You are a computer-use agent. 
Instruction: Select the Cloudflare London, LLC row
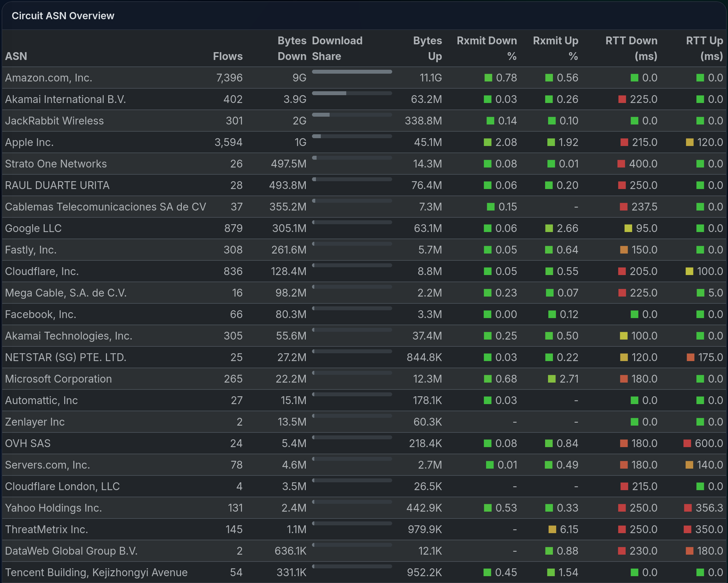coord(63,487)
